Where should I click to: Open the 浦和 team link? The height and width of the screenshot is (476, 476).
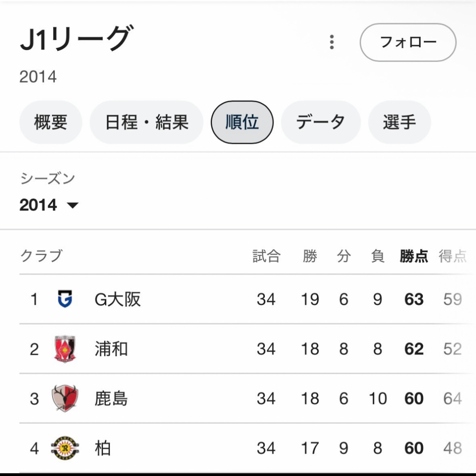[x=111, y=349]
